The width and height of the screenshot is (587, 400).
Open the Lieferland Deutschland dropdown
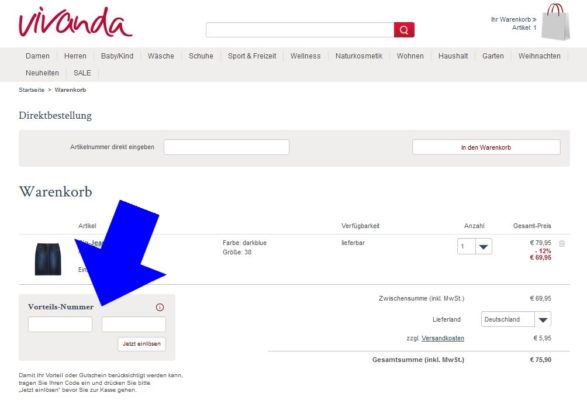[516, 319]
